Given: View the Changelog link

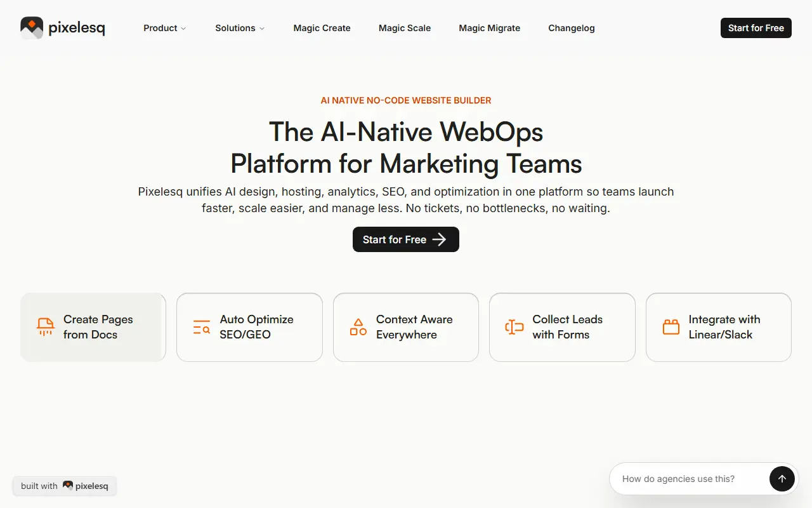Looking at the screenshot, I should tap(572, 28).
